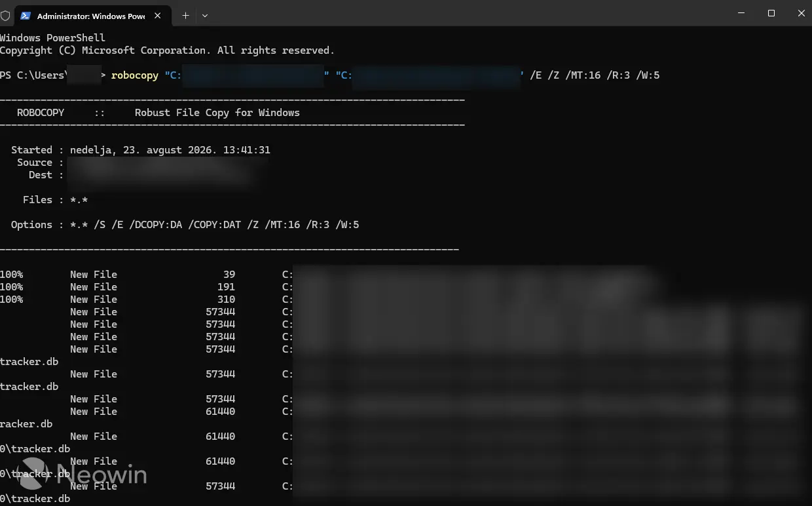The image size is (812, 506).
Task: Click the file size value 310
Action: [x=226, y=300]
